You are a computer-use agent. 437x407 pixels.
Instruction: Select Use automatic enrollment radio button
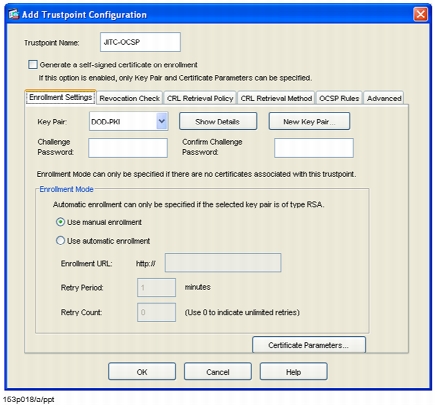(x=60, y=241)
